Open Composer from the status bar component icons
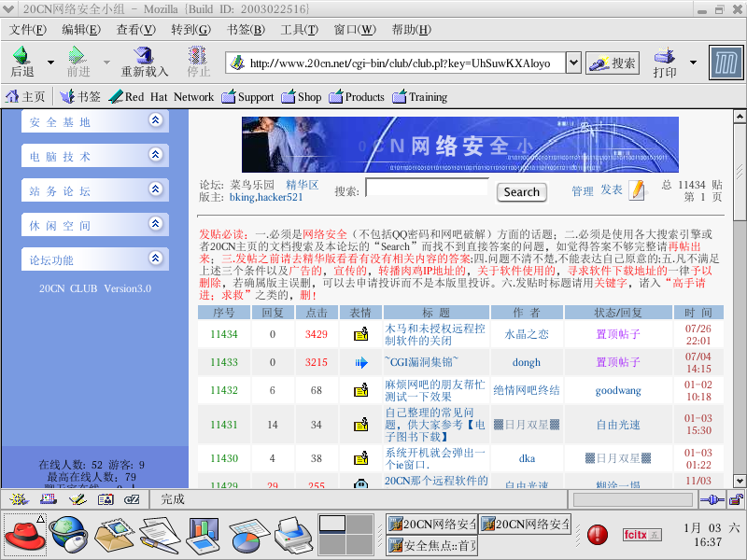This screenshot has width=747, height=560. click(x=78, y=499)
